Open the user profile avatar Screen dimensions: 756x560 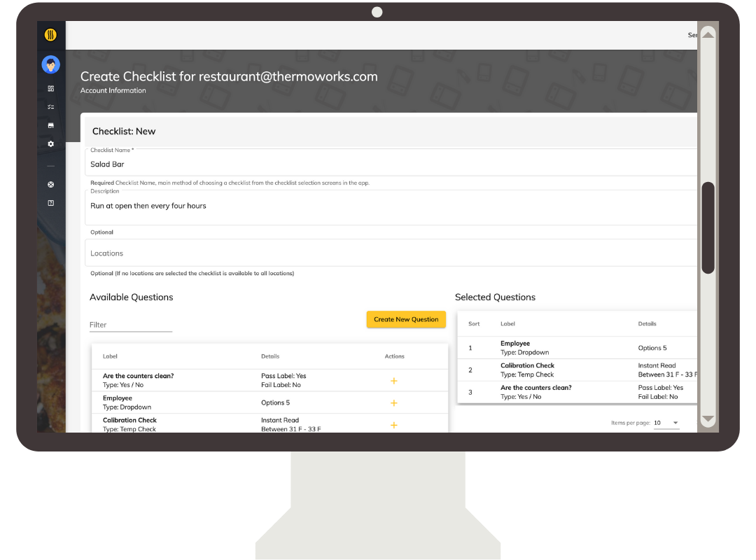[x=50, y=65]
